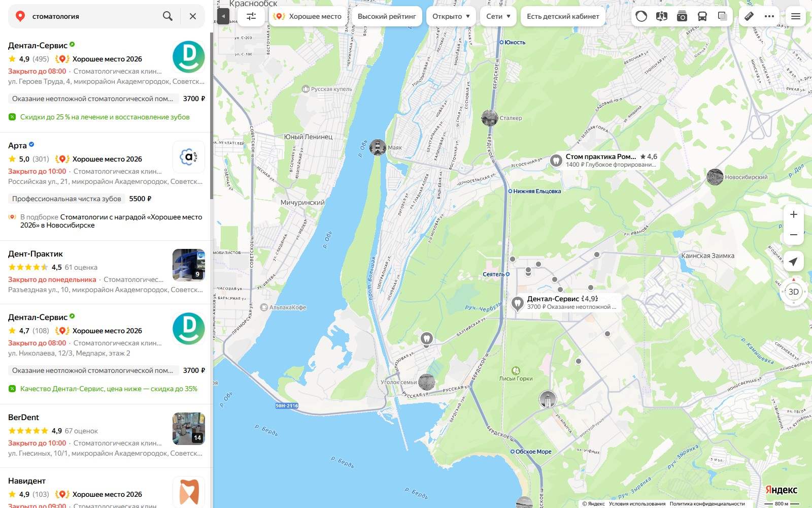Toggle the public transport bus icon
The width and height of the screenshot is (812, 508).
tap(702, 16)
